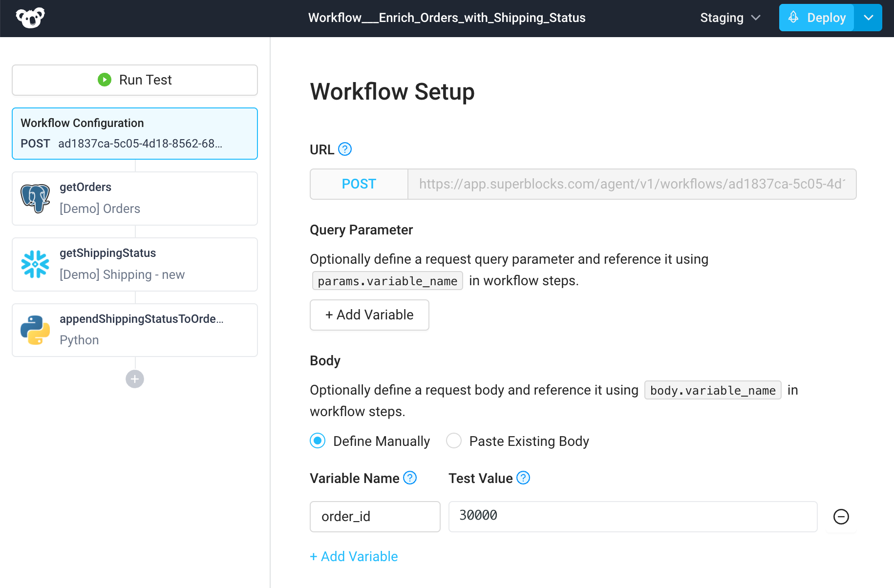Click the Snowflake icon on getShippingStatus step
Viewport: 894px width, 588px height.
click(35, 264)
